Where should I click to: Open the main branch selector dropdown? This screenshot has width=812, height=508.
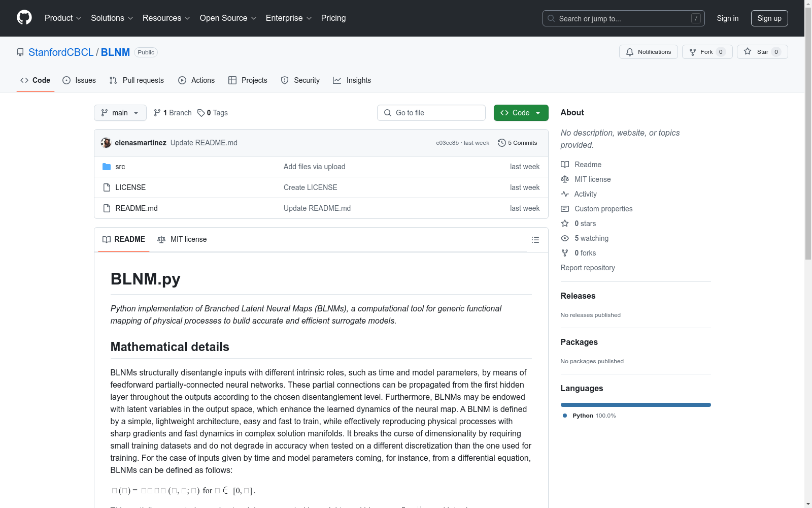pos(120,113)
